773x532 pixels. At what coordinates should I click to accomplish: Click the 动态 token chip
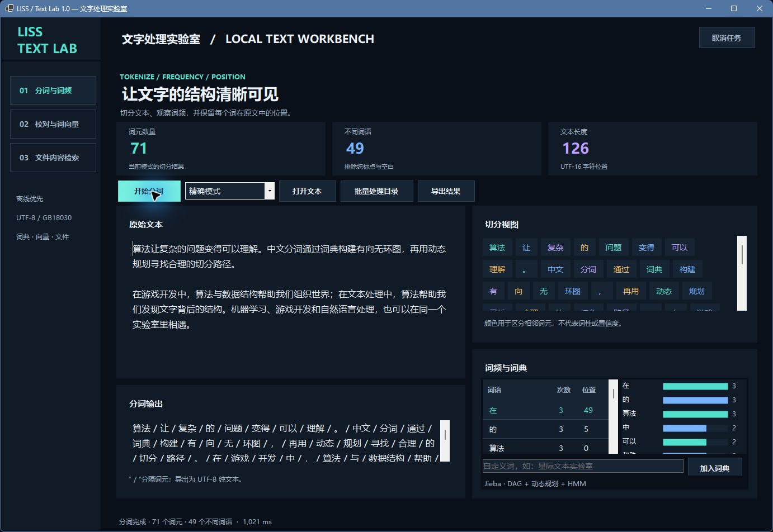[x=664, y=291]
